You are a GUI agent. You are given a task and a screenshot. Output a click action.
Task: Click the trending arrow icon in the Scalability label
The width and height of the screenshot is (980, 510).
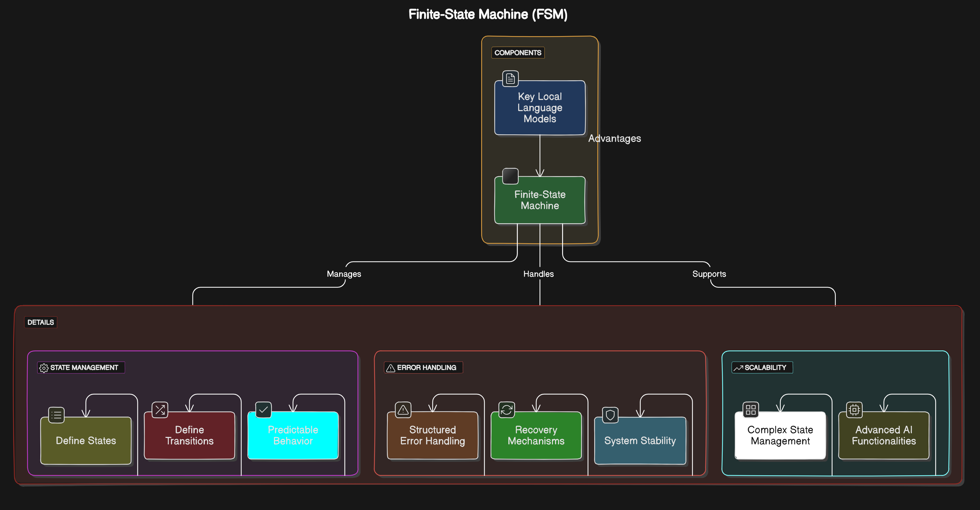pyautogui.click(x=738, y=368)
